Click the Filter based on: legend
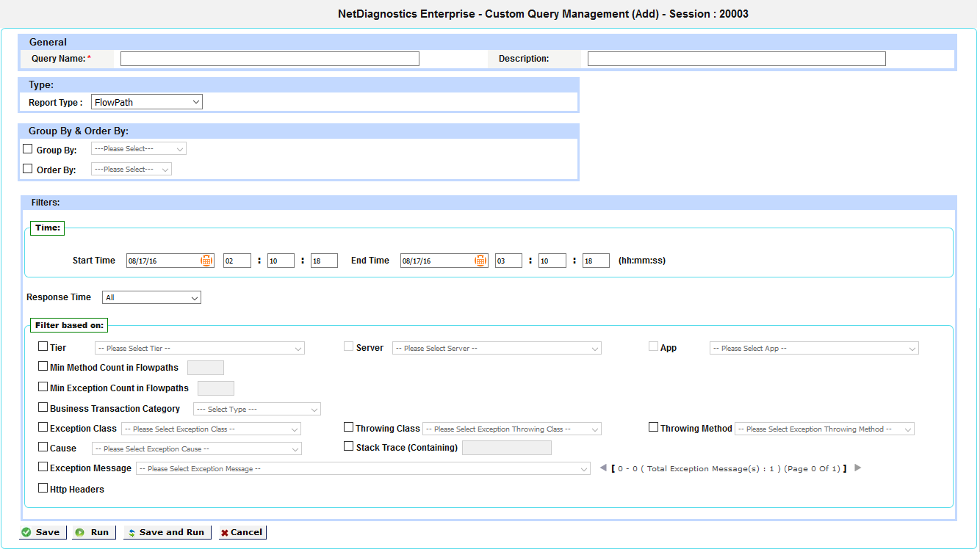The height and width of the screenshot is (552, 980). [x=71, y=325]
